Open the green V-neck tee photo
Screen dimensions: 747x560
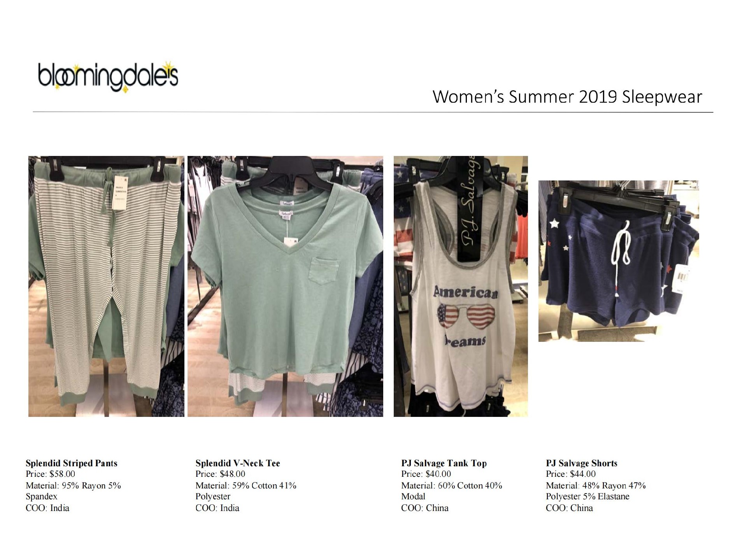pyautogui.click(x=285, y=286)
